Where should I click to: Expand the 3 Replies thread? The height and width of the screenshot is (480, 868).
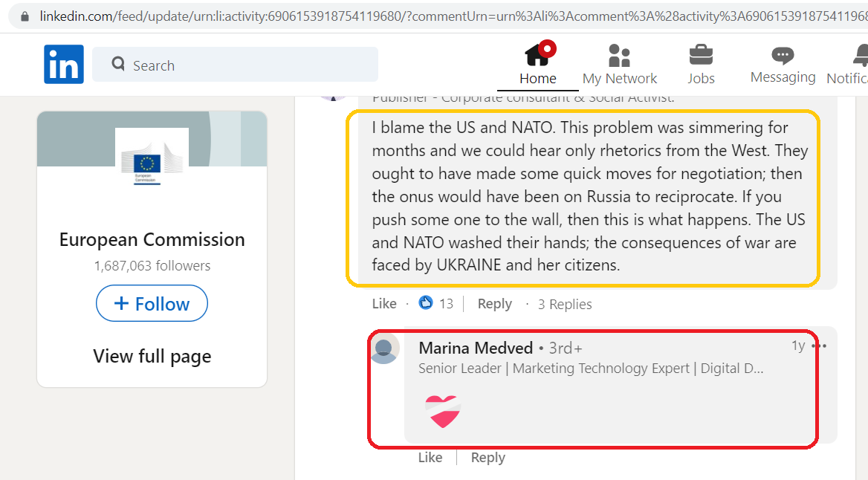(x=565, y=304)
